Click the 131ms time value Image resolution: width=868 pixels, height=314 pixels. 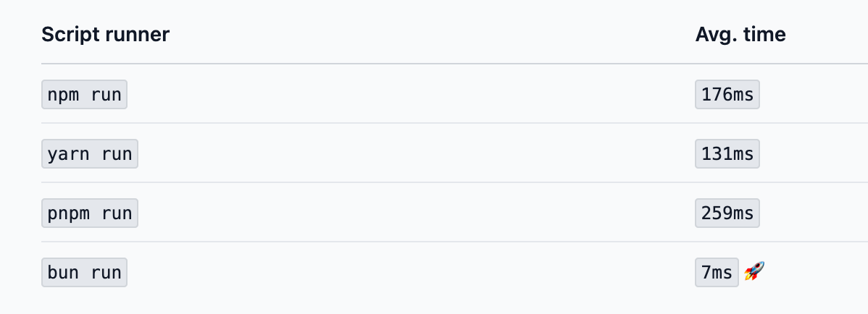pos(727,154)
